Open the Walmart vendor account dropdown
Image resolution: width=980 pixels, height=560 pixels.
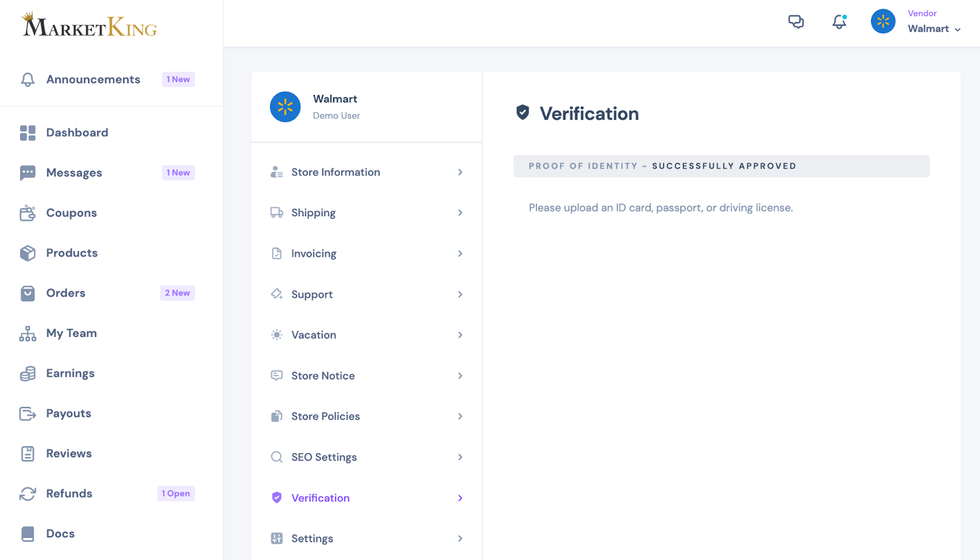(x=933, y=29)
